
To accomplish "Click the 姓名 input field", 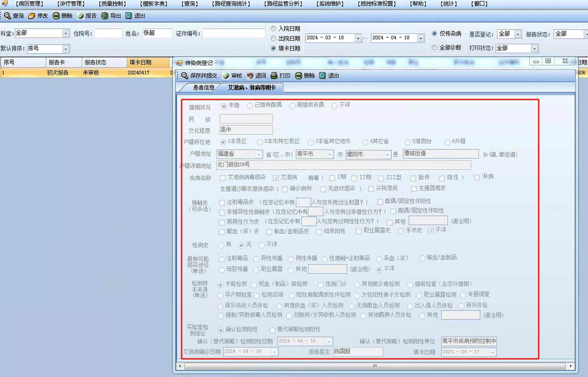I will click(x=157, y=33).
